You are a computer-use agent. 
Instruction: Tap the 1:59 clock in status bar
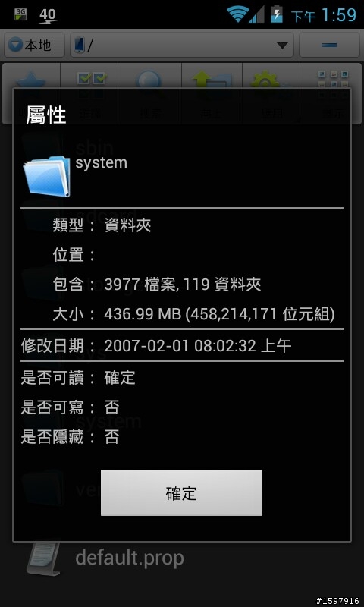coord(338,14)
